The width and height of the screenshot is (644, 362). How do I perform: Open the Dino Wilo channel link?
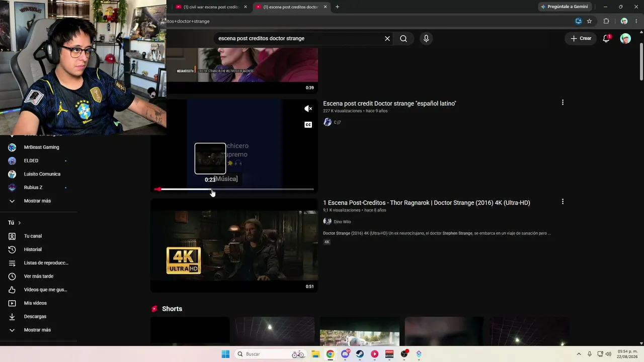(342, 222)
